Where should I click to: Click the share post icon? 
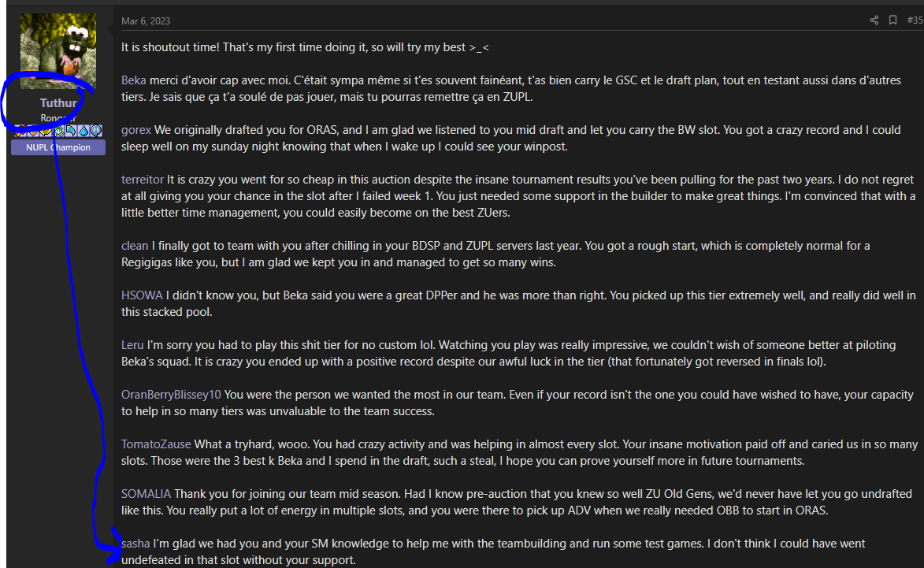[x=874, y=20]
